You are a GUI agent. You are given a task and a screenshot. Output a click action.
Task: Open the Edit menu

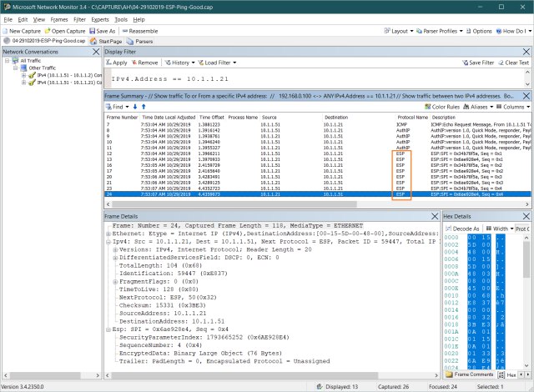click(x=23, y=19)
